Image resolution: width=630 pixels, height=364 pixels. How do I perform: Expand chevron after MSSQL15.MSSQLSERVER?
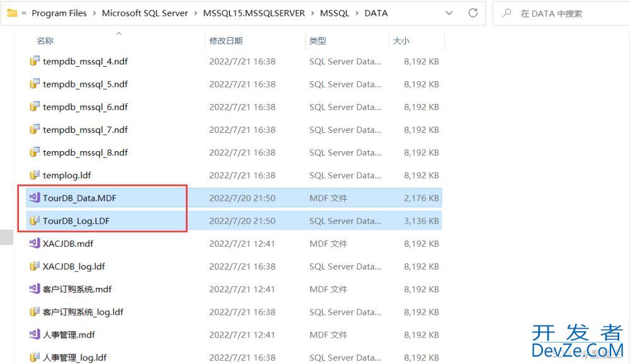pyautogui.click(x=312, y=13)
